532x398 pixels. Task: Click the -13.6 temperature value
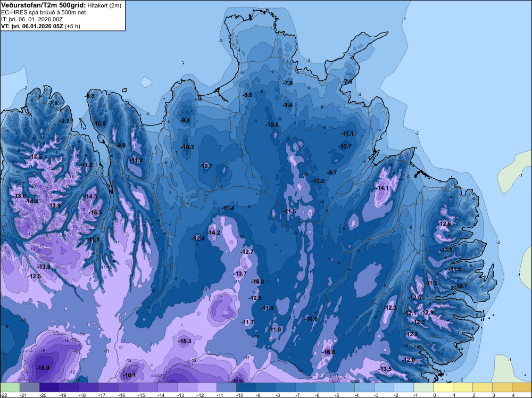tap(19, 196)
